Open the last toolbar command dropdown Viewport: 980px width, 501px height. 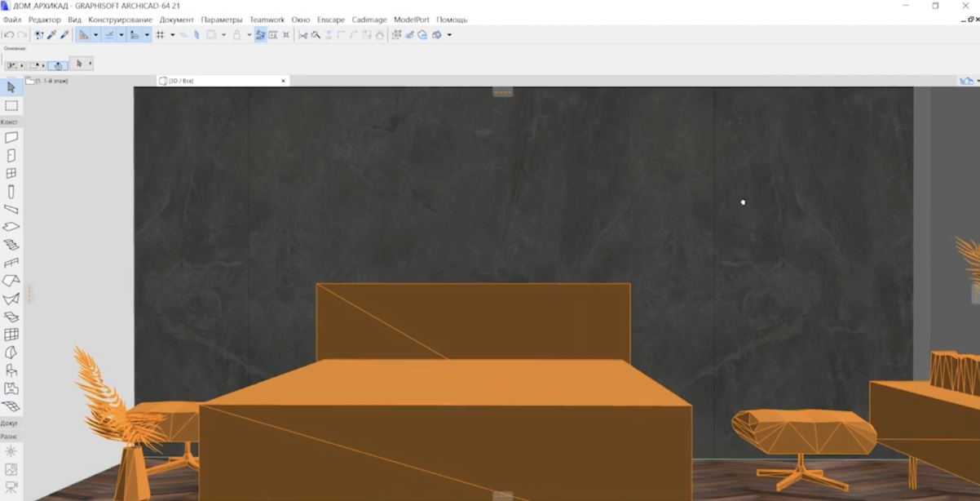coord(449,34)
